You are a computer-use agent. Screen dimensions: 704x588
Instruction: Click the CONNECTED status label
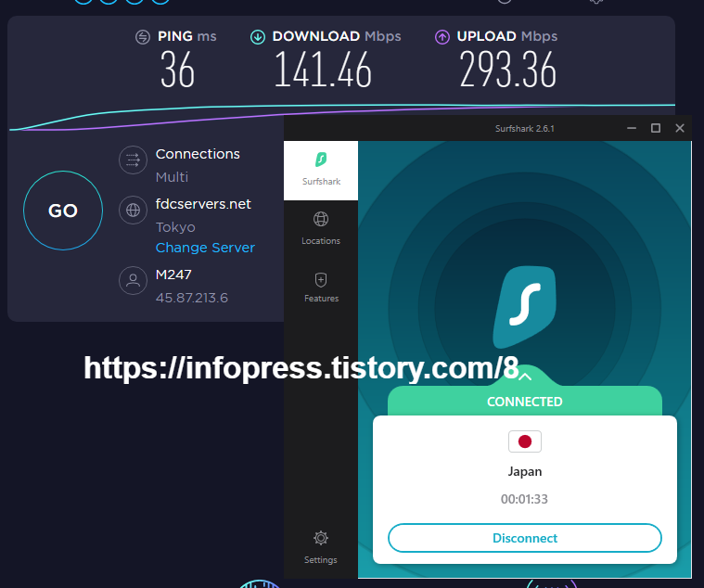[x=525, y=402]
